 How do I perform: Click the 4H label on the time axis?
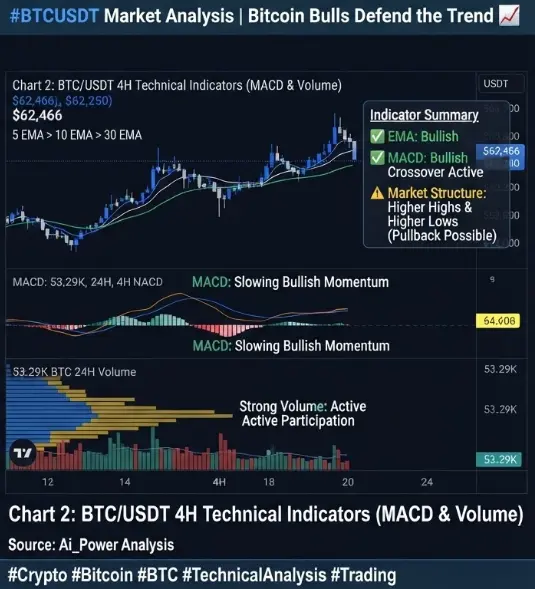(x=219, y=482)
